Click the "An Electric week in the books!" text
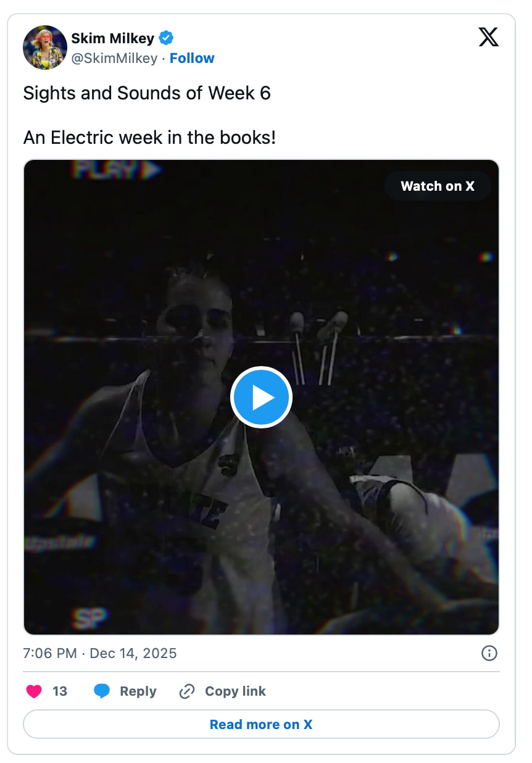 [x=149, y=137]
